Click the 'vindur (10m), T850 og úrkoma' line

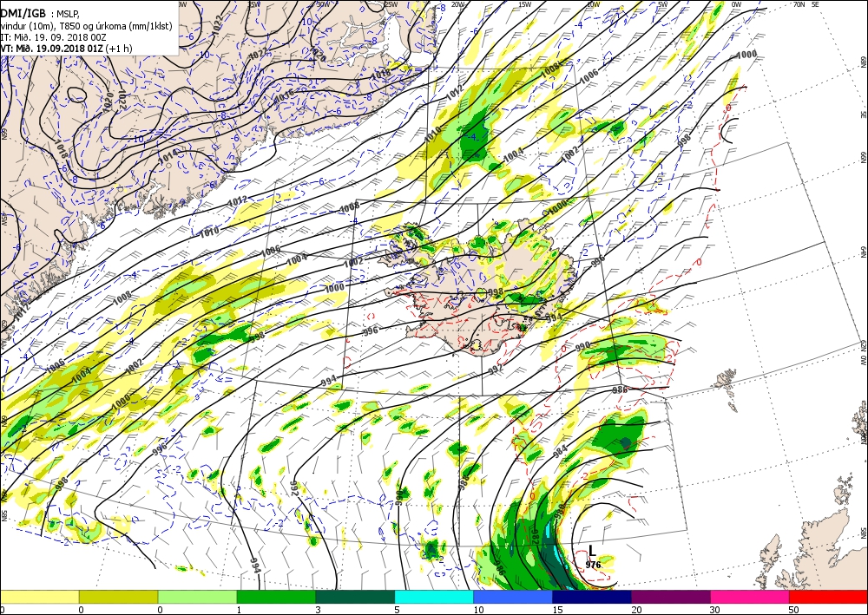(86, 27)
